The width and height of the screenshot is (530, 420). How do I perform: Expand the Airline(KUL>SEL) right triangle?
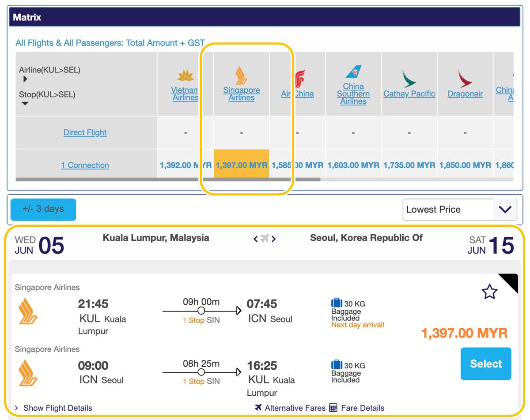(25, 79)
